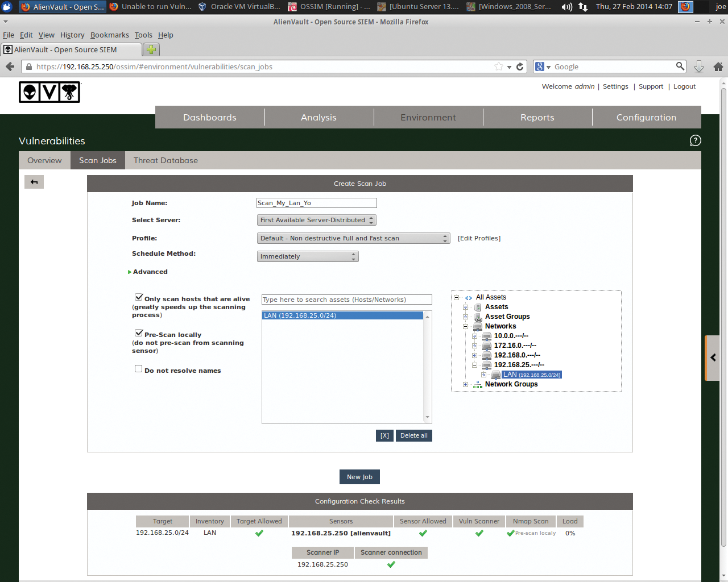Viewport: 728px width, 582px height.
Task: Click the back arrow icon beside the form
Action: (x=34, y=182)
